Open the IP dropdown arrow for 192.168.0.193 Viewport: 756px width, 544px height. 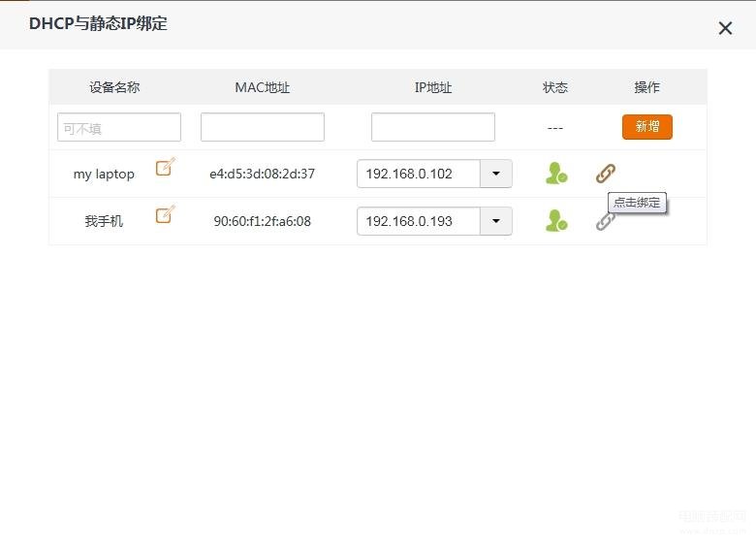(495, 221)
